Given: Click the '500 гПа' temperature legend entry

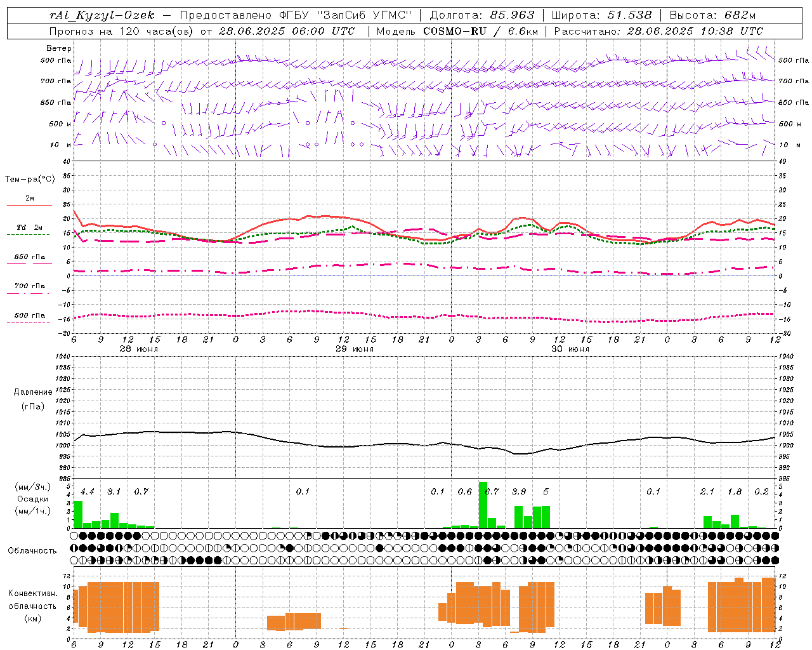Looking at the screenshot, I should (x=29, y=315).
